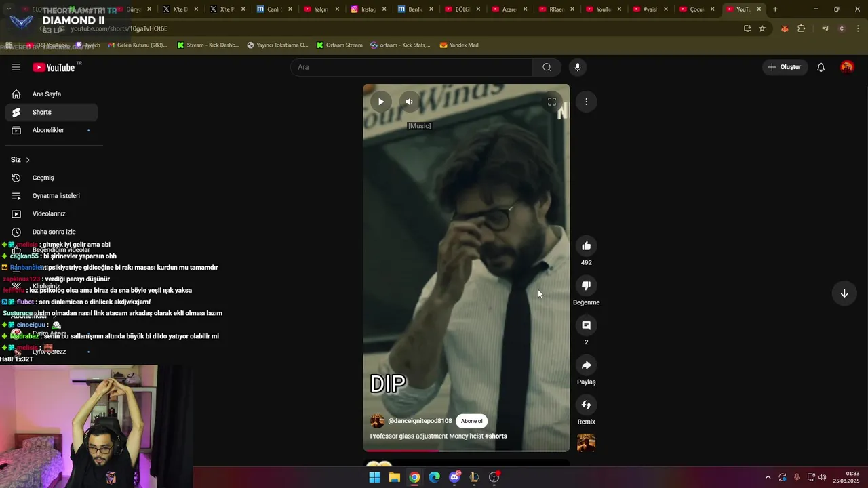Open Videolarınız in the sidebar
The height and width of the screenshot is (488, 868).
click(52, 213)
